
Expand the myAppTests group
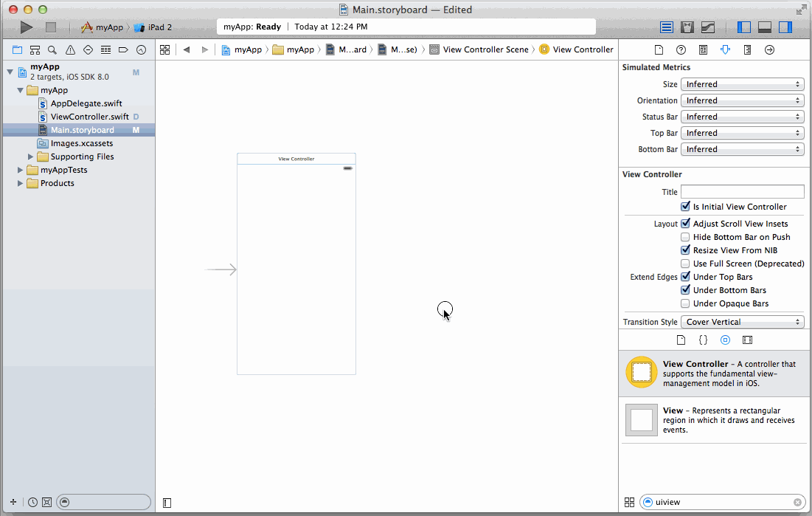pyautogui.click(x=20, y=170)
